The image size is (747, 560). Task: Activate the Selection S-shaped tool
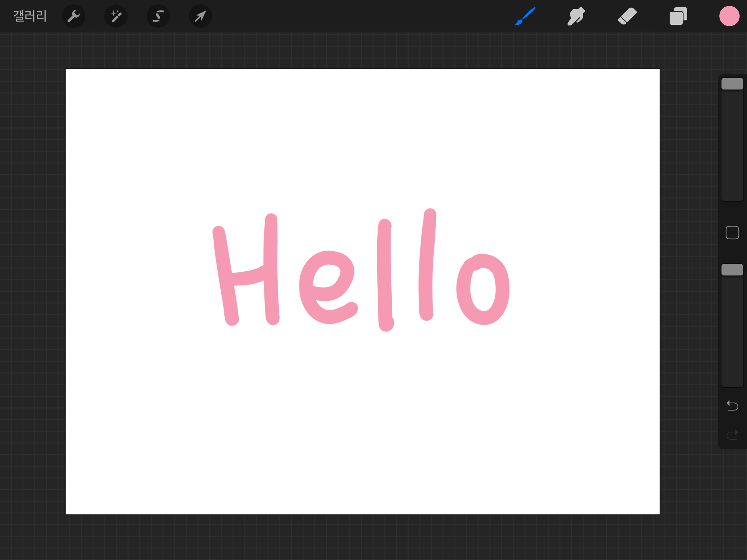point(158,16)
